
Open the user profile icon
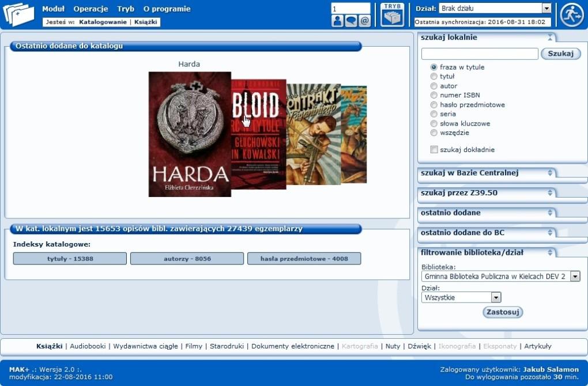(x=337, y=21)
